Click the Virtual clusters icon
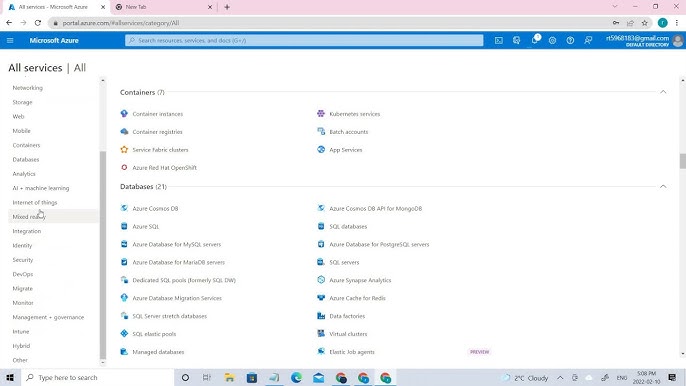The height and width of the screenshot is (386, 686). pyautogui.click(x=321, y=334)
